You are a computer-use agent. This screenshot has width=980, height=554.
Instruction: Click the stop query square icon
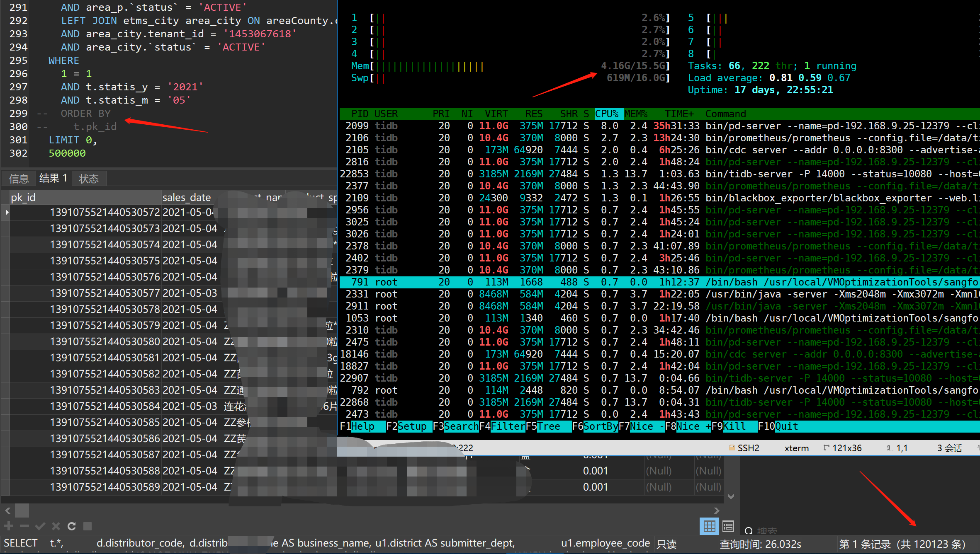click(x=87, y=526)
